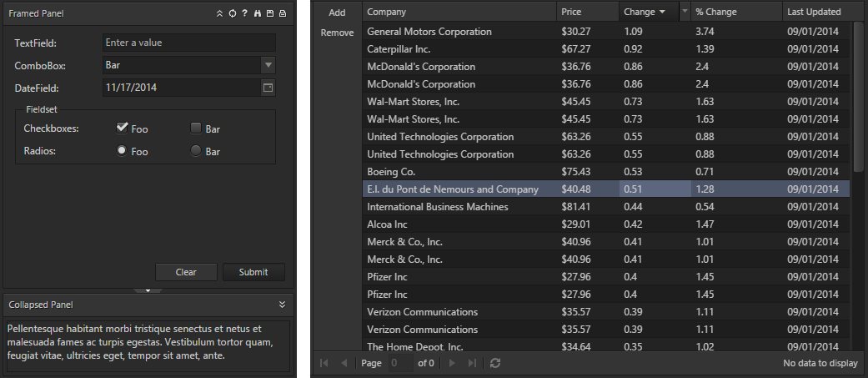Click the ComboBox field showing Bar
Screen dimensions: 868x378
click(x=182, y=65)
